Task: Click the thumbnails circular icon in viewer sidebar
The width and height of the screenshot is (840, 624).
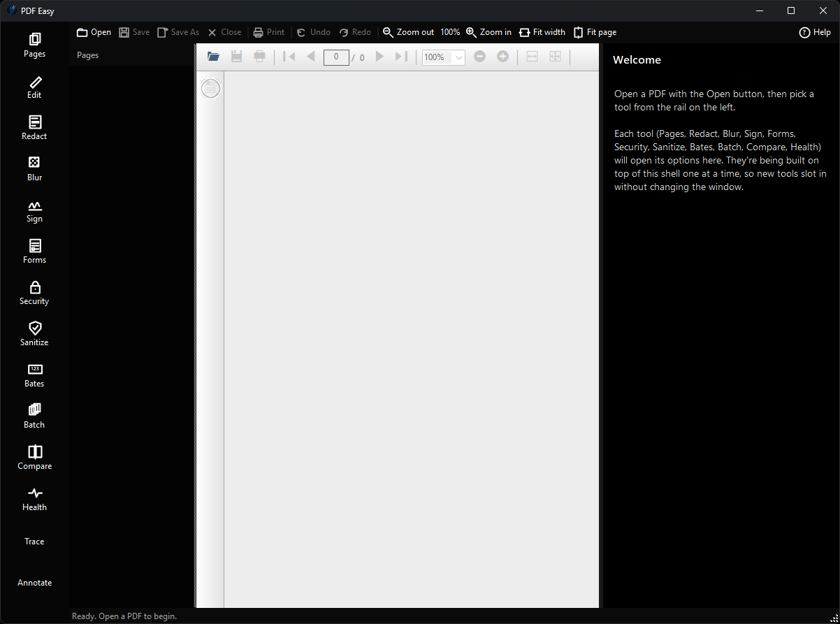Action: point(210,88)
